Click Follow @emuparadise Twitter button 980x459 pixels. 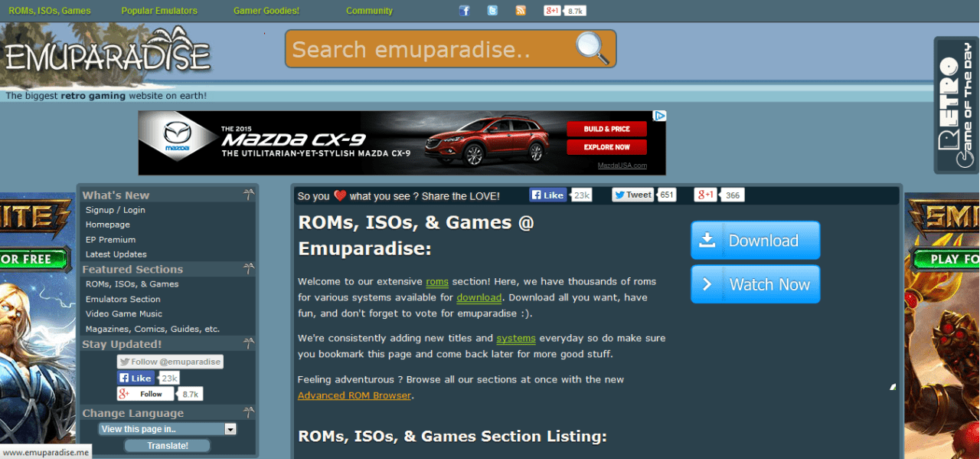point(170,362)
